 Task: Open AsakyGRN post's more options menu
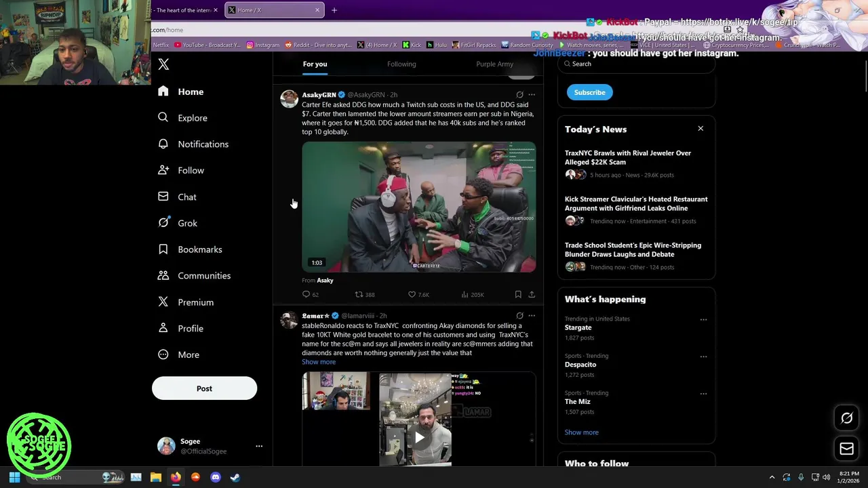(532, 95)
